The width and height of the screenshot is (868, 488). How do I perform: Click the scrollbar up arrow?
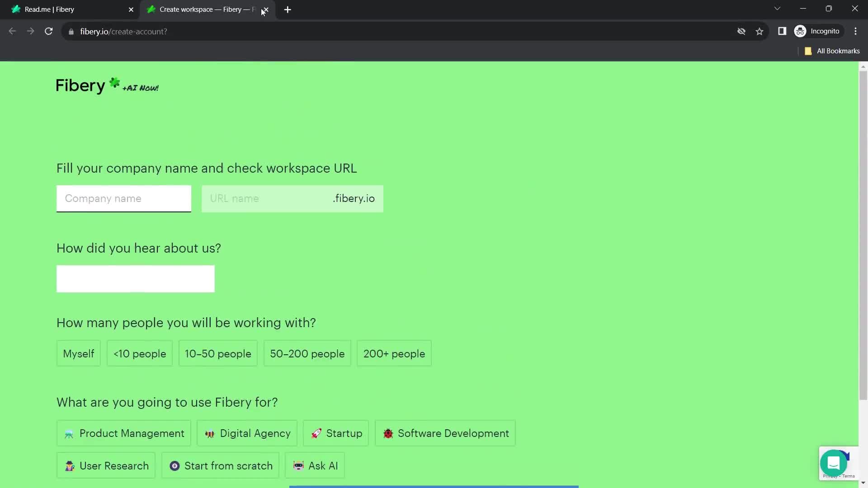tap(863, 66)
